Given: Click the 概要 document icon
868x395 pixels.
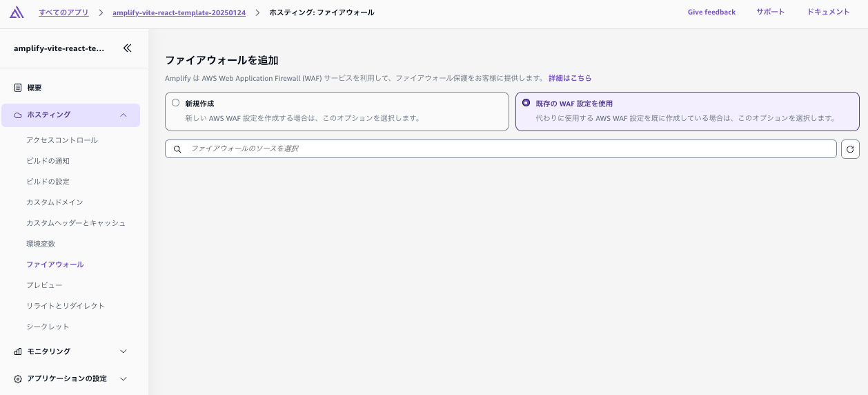Looking at the screenshot, I should [x=18, y=88].
